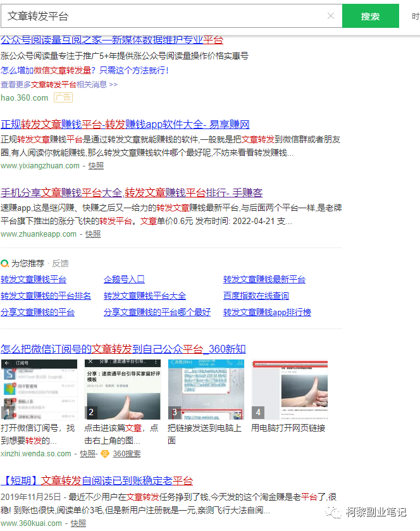Open 快照 for the www.yixiangzhuan.com result
Screen dimensions: 420x531
click(x=96, y=166)
